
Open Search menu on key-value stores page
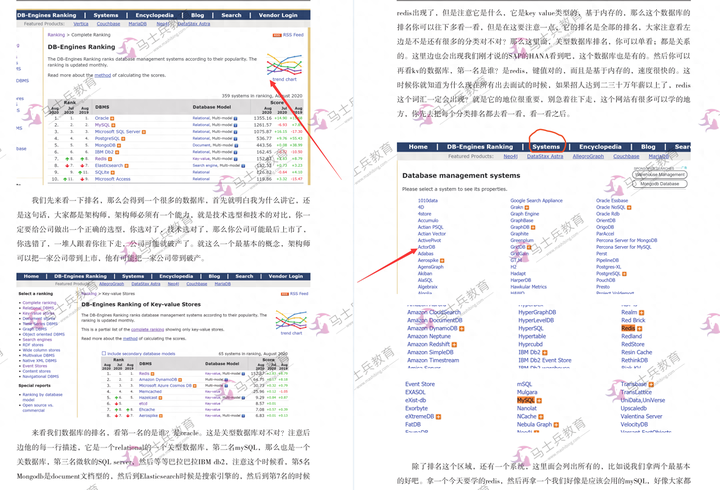[x=244, y=276]
